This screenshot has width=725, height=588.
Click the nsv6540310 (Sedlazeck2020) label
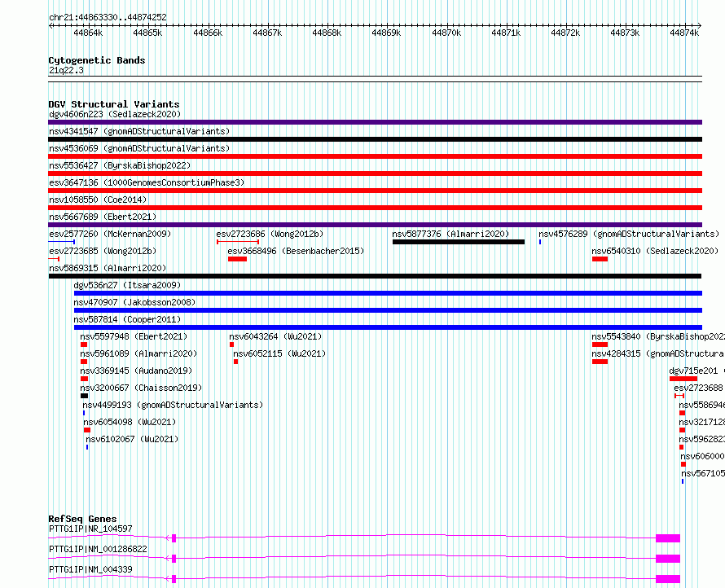655,251
